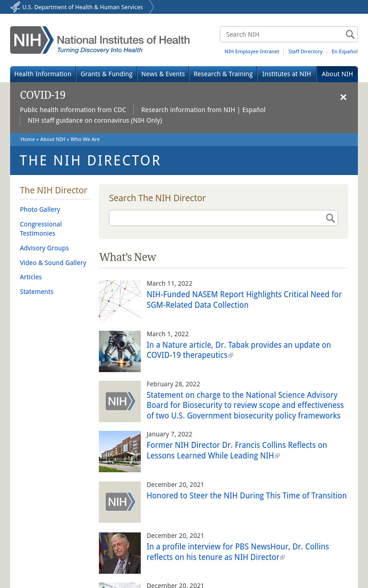Image resolution: width=368 pixels, height=588 pixels.
Task: Click Dr. Collins portrait thumbnail
Action: point(120,553)
